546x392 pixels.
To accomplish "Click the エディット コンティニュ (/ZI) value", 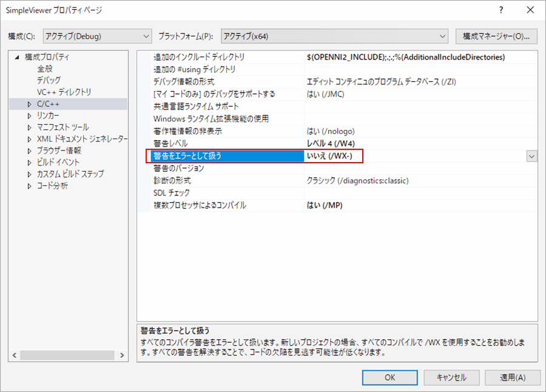I will (382, 82).
